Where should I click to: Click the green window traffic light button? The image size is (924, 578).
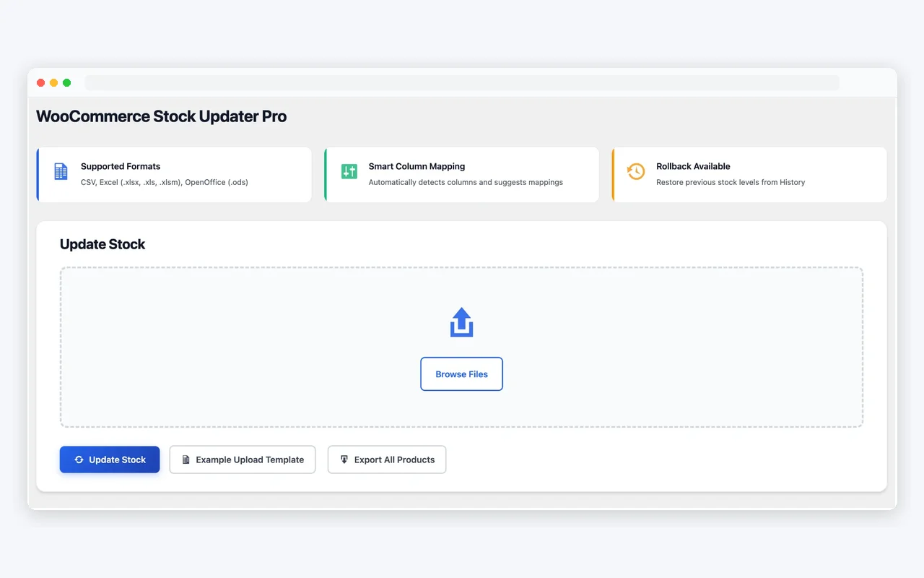(x=66, y=82)
